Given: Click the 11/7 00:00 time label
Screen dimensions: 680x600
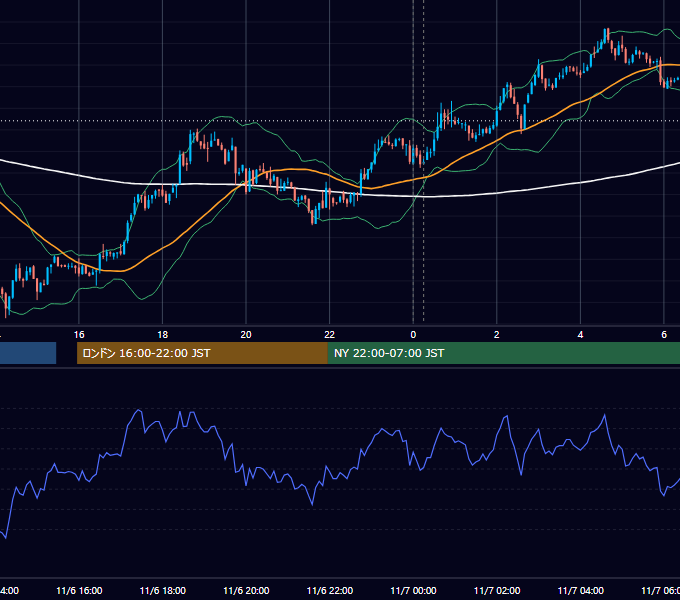Looking at the screenshot, I should 413,590.
